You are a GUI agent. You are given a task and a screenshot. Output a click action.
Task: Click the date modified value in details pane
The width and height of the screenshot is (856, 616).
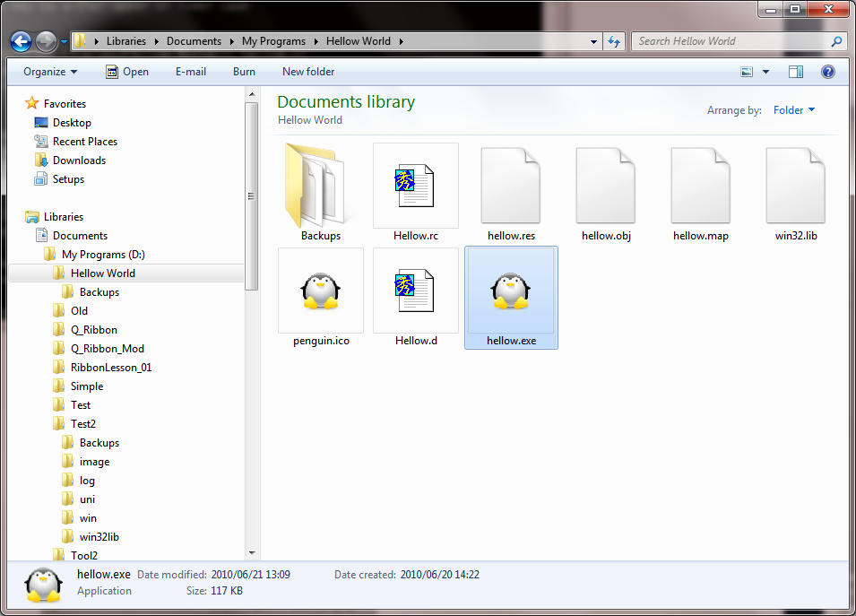click(x=251, y=575)
